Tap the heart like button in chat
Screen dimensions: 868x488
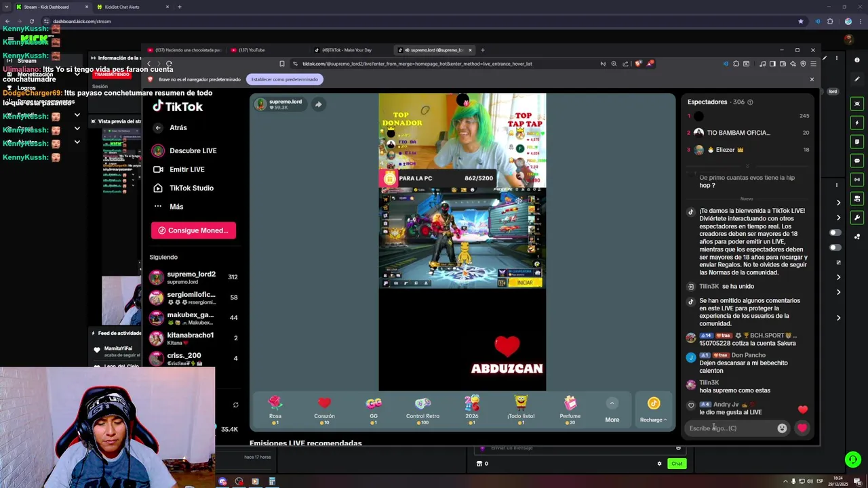[802, 428]
